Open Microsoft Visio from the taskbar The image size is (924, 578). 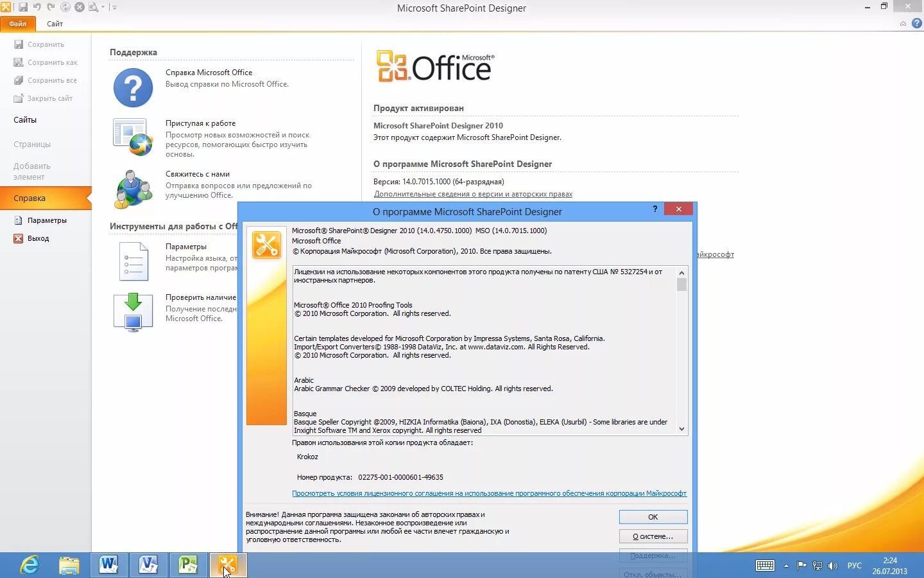(148, 565)
